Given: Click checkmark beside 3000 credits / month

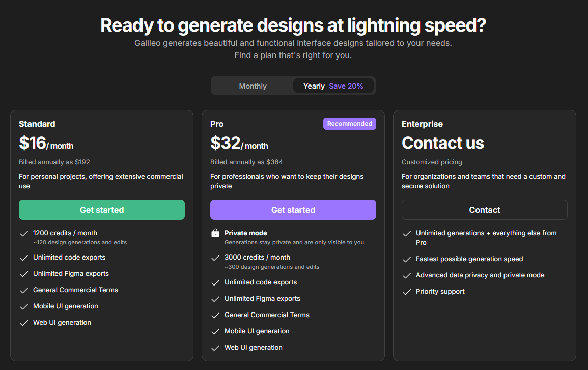Looking at the screenshot, I should tap(215, 258).
